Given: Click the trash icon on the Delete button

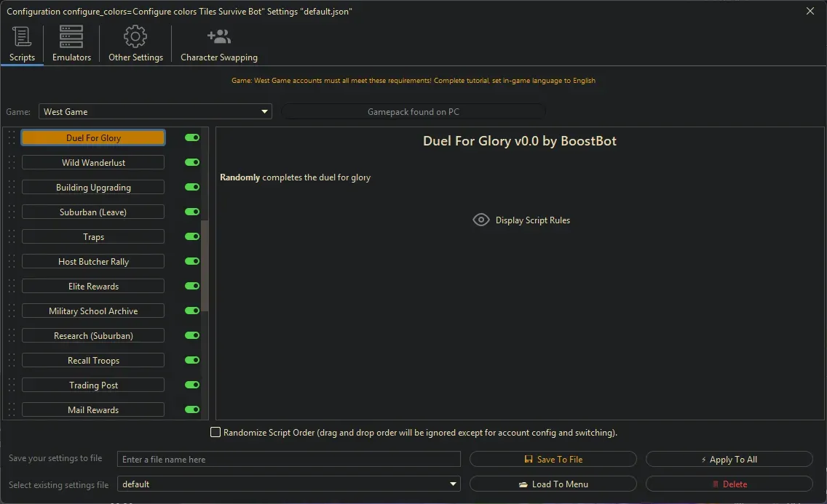Looking at the screenshot, I should point(716,484).
